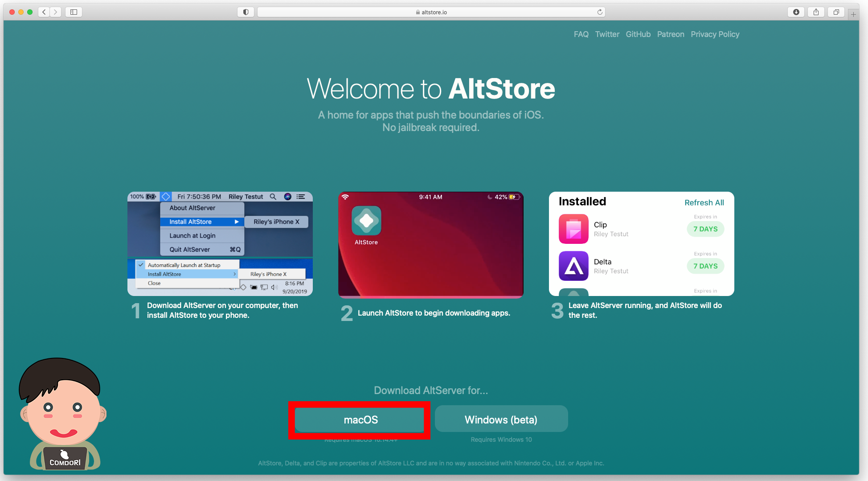The image size is (868, 481).
Task: Open the Patreon link
Action: 671,34
